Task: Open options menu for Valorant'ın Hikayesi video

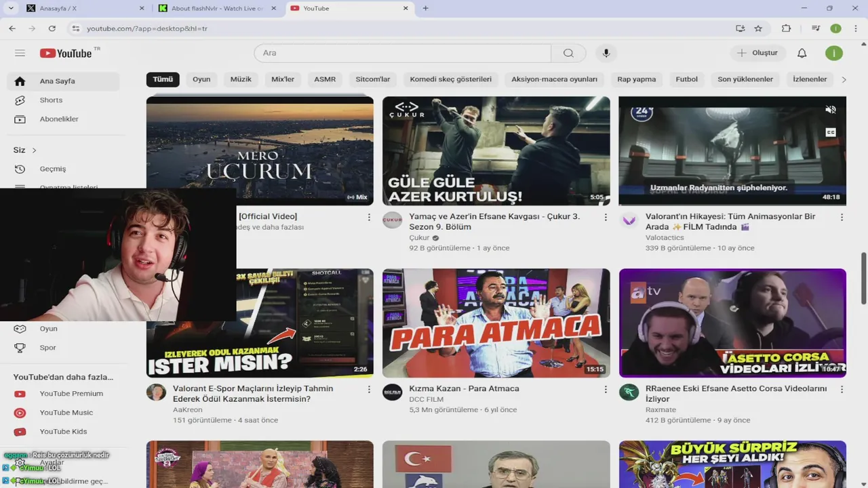Action: [842, 218]
